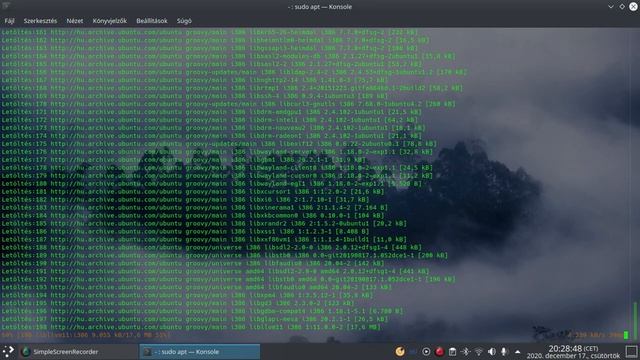The image size is (640, 360).
Task: Open Bluetooth settings from the tray
Action: pyautogui.click(x=465, y=351)
